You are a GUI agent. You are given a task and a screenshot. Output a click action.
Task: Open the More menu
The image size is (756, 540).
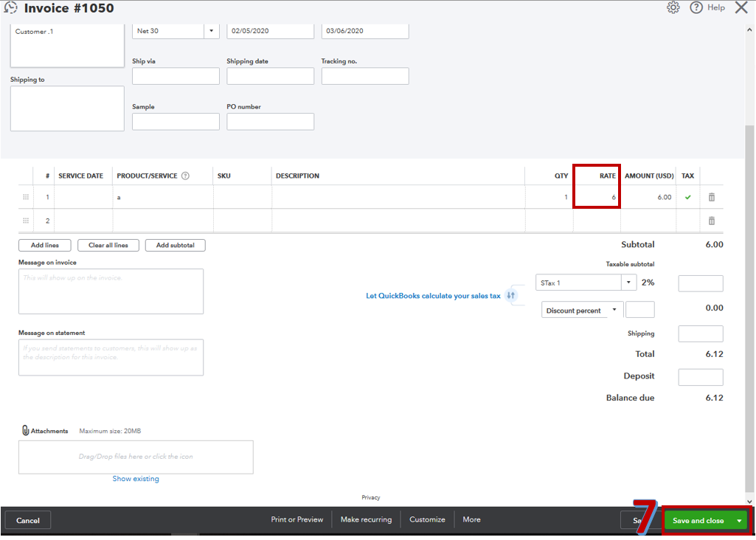471,519
